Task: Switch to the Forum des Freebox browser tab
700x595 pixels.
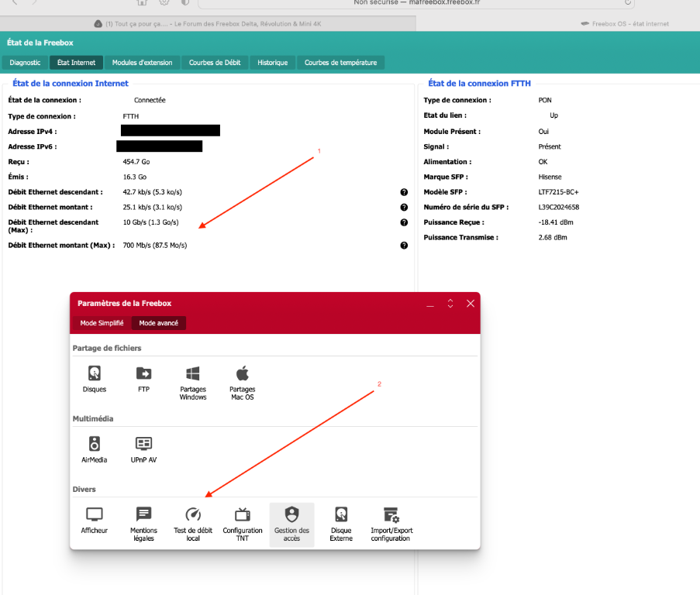Action: pos(208,24)
